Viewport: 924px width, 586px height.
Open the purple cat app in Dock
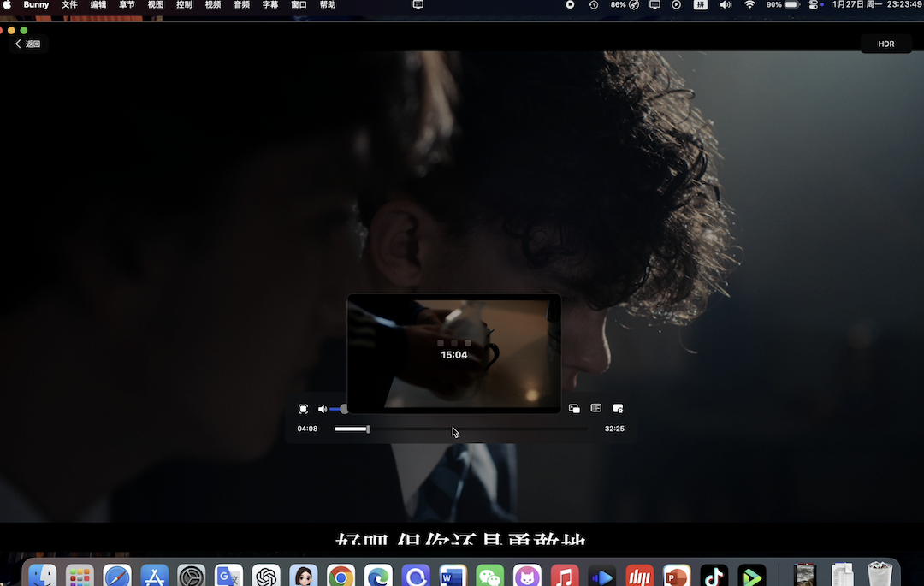pyautogui.click(x=527, y=576)
